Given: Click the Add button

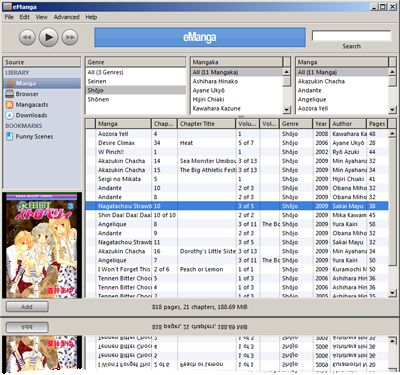Looking at the screenshot, I should point(27,307).
